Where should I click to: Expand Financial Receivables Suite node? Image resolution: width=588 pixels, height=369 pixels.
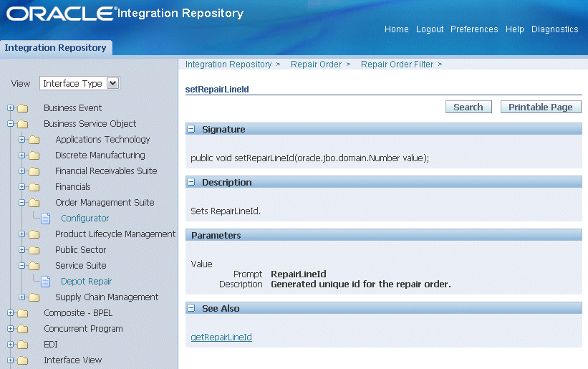pyautogui.click(x=21, y=171)
